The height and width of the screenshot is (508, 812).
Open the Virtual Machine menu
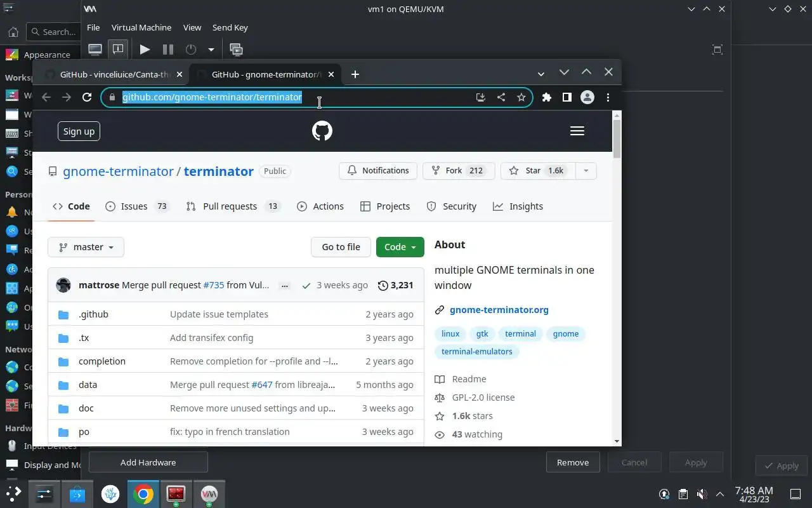pyautogui.click(x=141, y=27)
